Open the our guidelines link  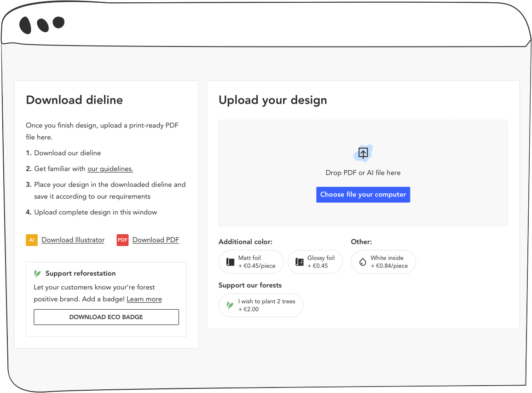point(110,169)
